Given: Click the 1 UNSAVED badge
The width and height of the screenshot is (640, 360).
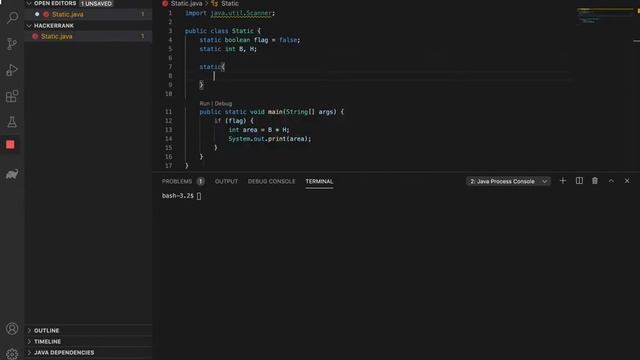Looking at the screenshot, I should pos(96,4).
